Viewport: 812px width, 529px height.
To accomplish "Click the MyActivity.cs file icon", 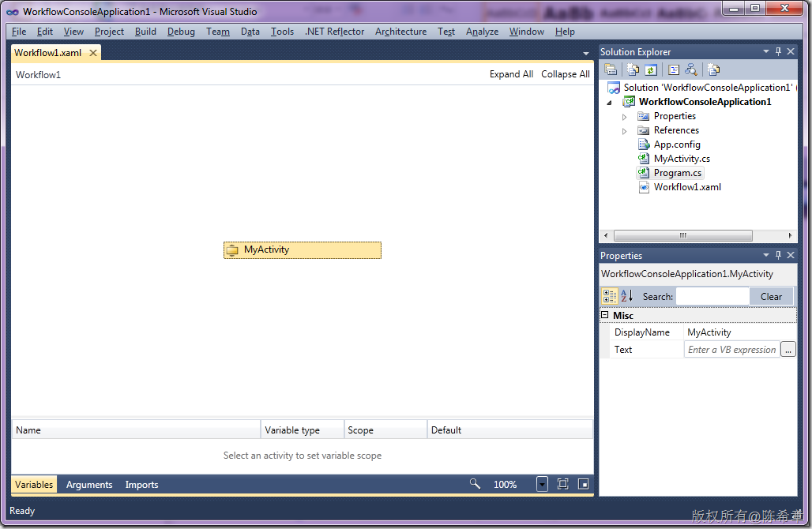I will point(643,159).
